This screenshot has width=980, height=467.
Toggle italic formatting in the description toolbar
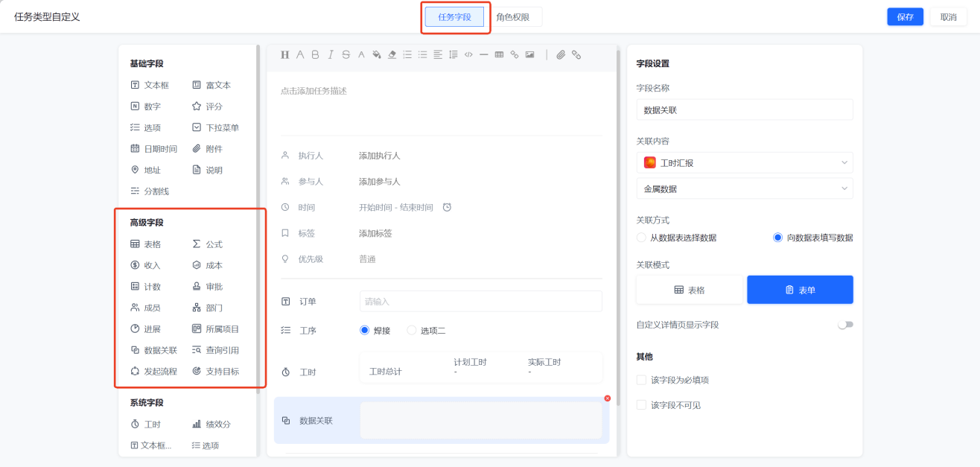pyautogui.click(x=331, y=54)
